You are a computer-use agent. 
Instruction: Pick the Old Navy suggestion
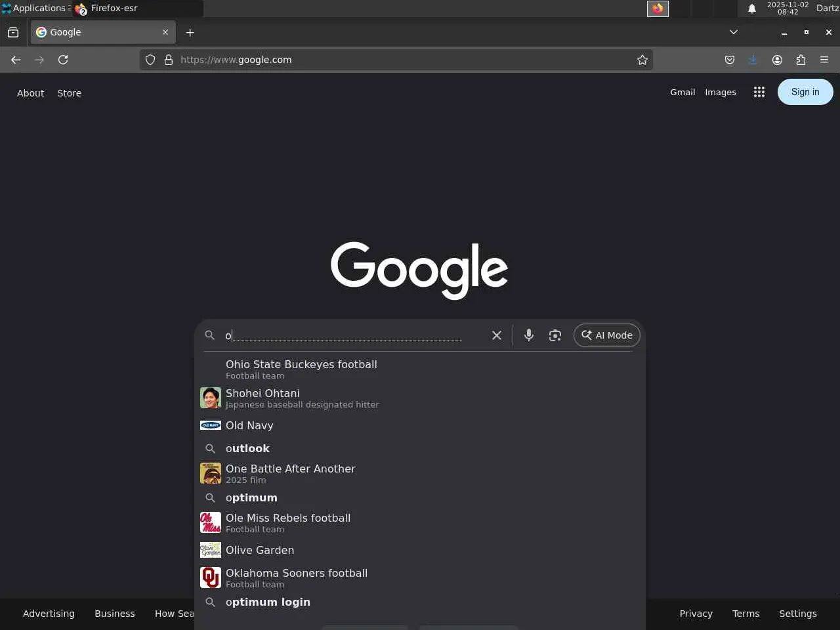420,425
